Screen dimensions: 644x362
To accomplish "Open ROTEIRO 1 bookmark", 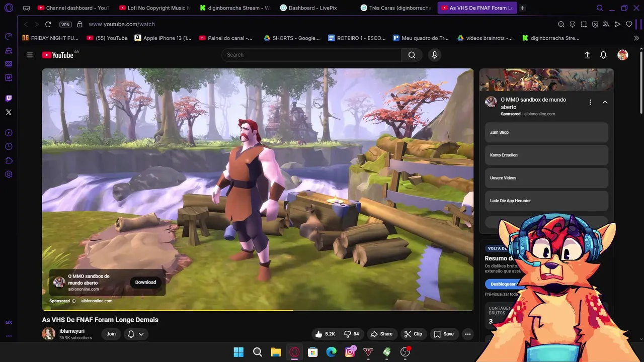I will coord(357,38).
